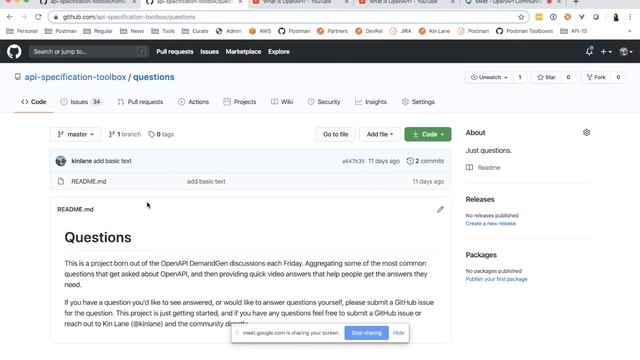The height and width of the screenshot is (360, 640).
Task: Open the README.md file link
Action: tap(89, 181)
